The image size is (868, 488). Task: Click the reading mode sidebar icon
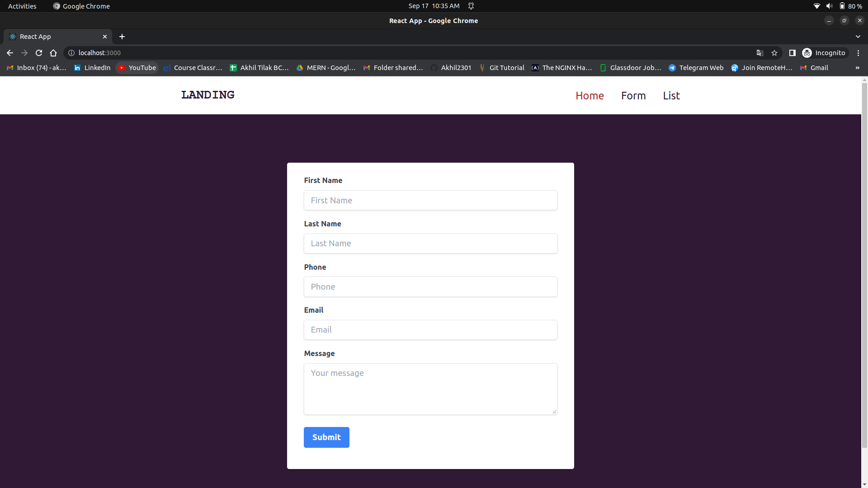793,53
